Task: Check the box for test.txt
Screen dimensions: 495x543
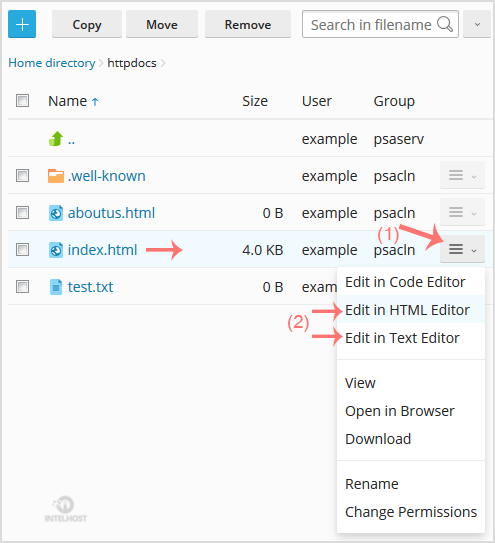Action: click(23, 287)
